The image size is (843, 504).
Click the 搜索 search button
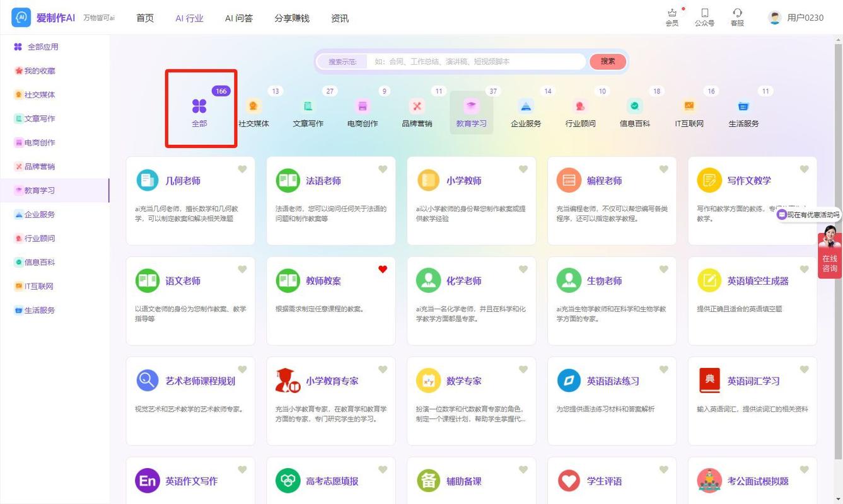click(607, 61)
